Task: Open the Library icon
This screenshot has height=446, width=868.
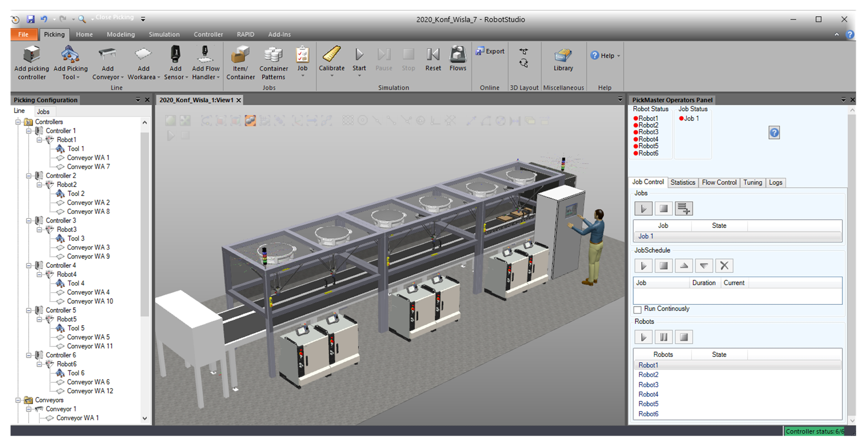Action: click(x=563, y=56)
